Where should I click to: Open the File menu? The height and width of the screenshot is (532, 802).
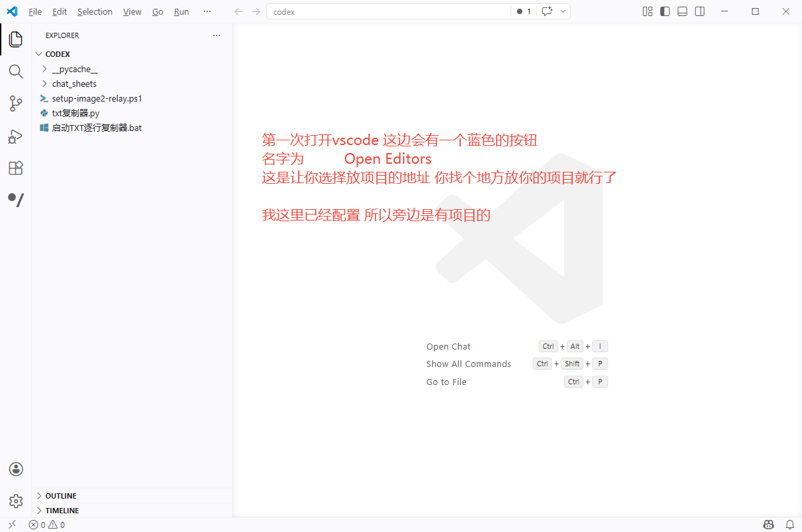click(x=35, y=11)
